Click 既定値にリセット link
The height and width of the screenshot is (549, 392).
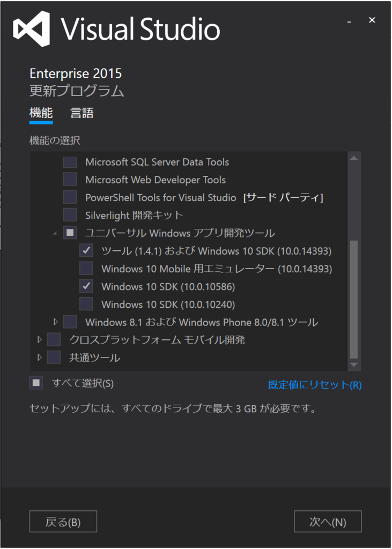pos(314,383)
